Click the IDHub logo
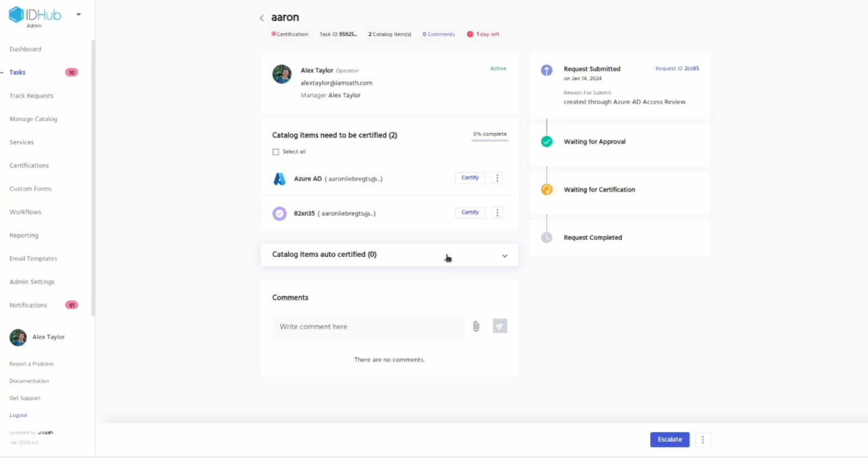The image size is (868, 458). pos(35,15)
